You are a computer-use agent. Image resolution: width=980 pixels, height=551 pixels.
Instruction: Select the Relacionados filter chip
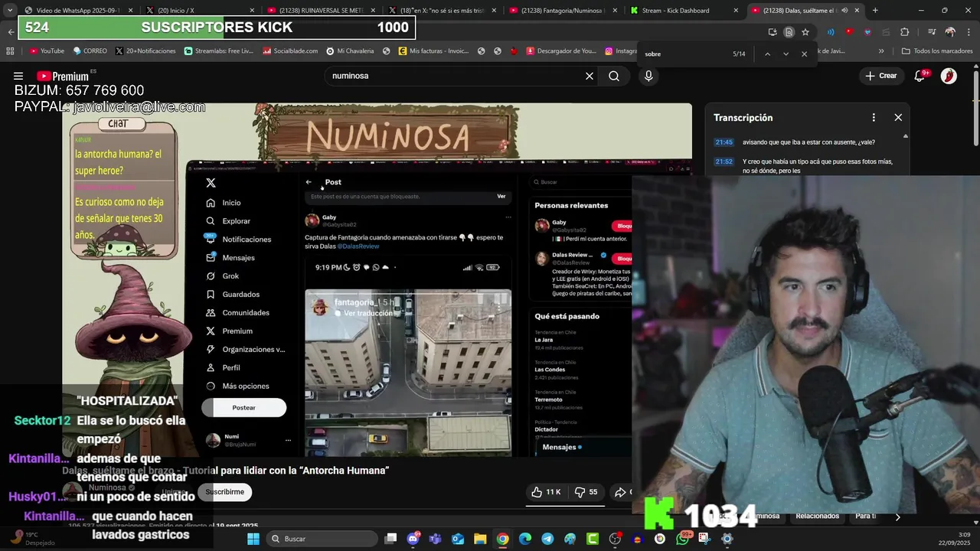817,516
